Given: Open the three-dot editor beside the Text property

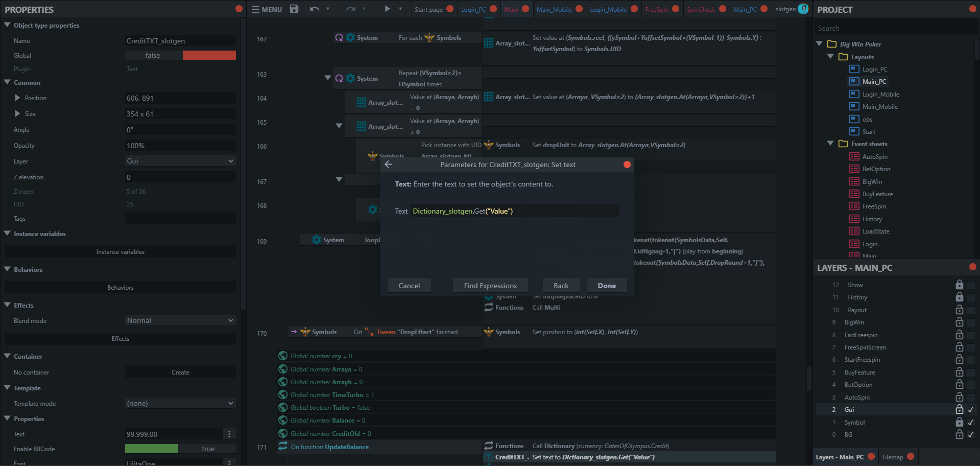Looking at the screenshot, I should pyautogui.click(x=229, y=434).
